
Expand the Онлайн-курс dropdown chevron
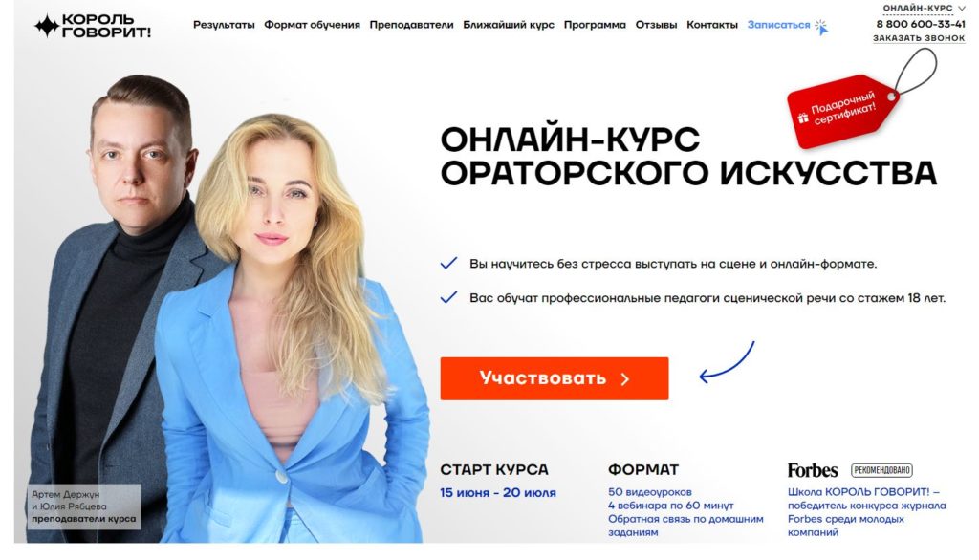point(962,8)
